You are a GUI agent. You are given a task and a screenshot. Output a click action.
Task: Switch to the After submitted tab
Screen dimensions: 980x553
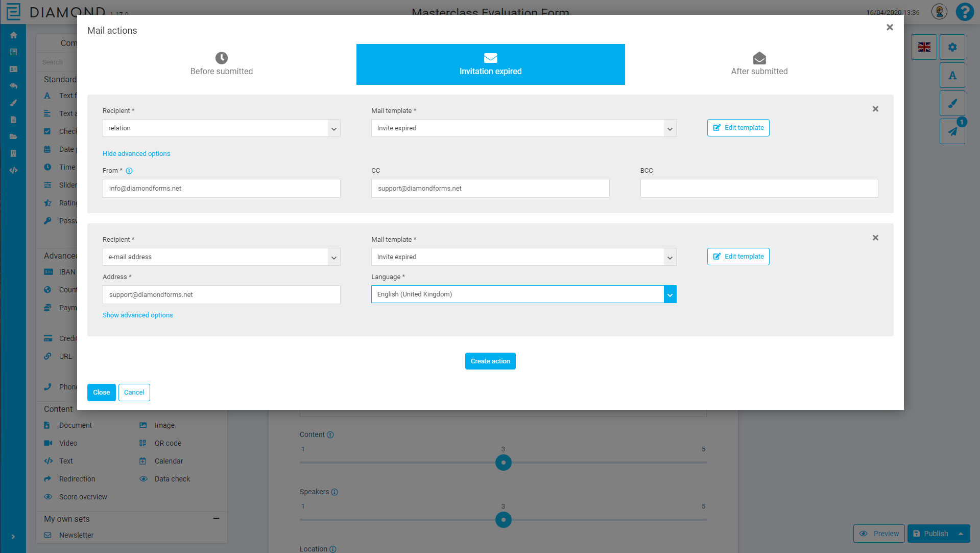coord(759,64)
